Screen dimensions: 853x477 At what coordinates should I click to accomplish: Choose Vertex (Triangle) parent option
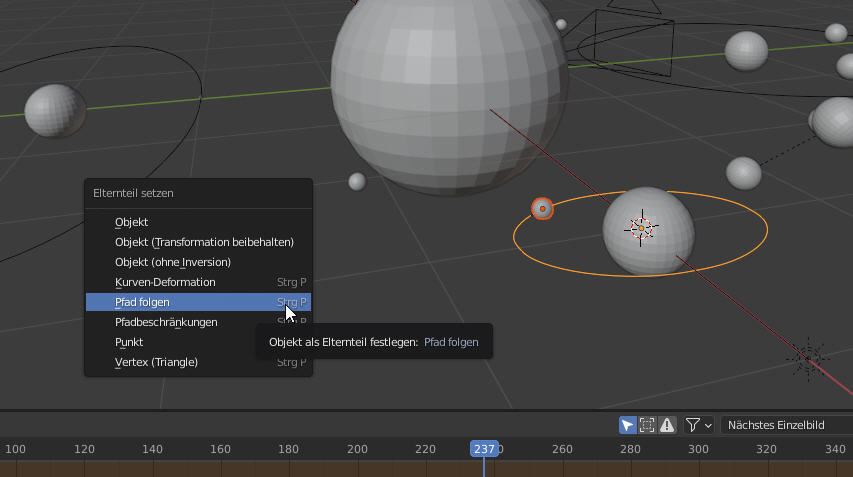[199, 362]
